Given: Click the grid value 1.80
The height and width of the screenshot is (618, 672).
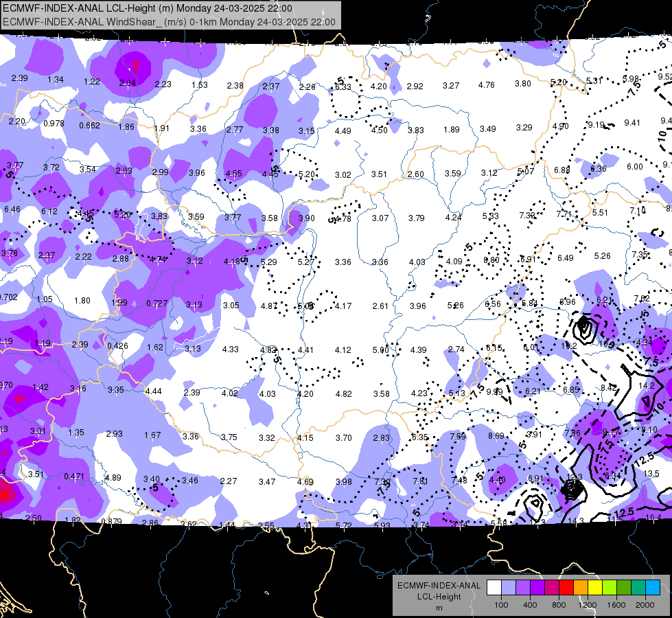Looking at the screenshot, I should [82, 301].
